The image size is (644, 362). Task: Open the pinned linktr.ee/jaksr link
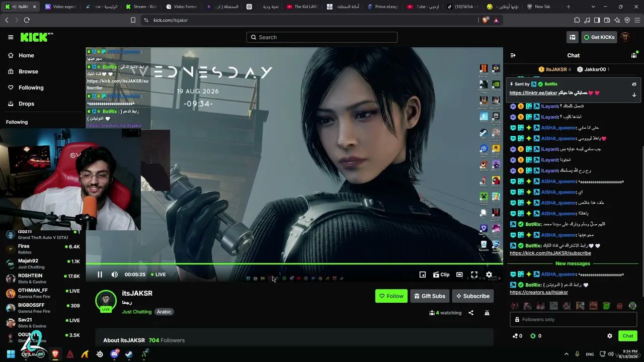pyautogui.click(x=533, y=93)
